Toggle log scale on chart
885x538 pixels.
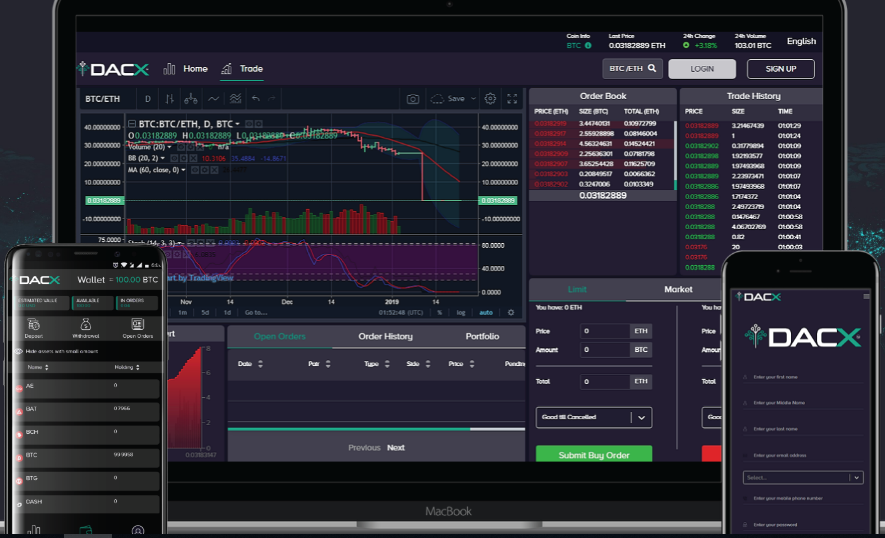(461, 312)
